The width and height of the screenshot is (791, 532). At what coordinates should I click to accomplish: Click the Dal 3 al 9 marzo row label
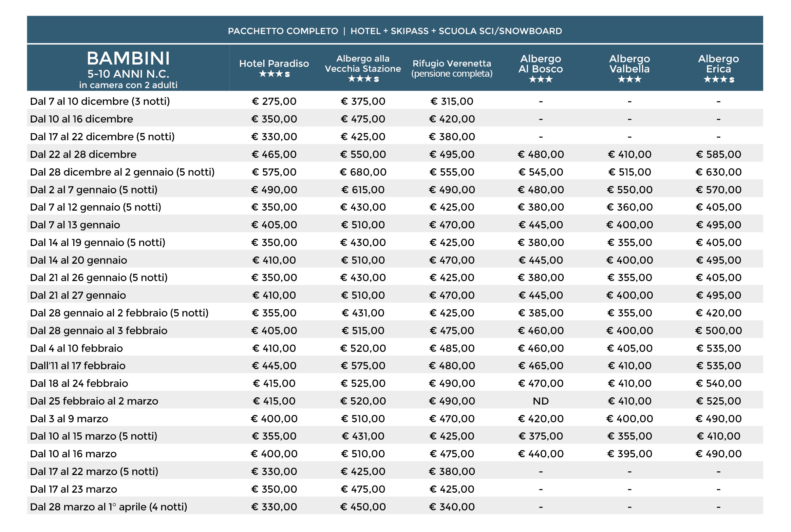click(69, 419)
